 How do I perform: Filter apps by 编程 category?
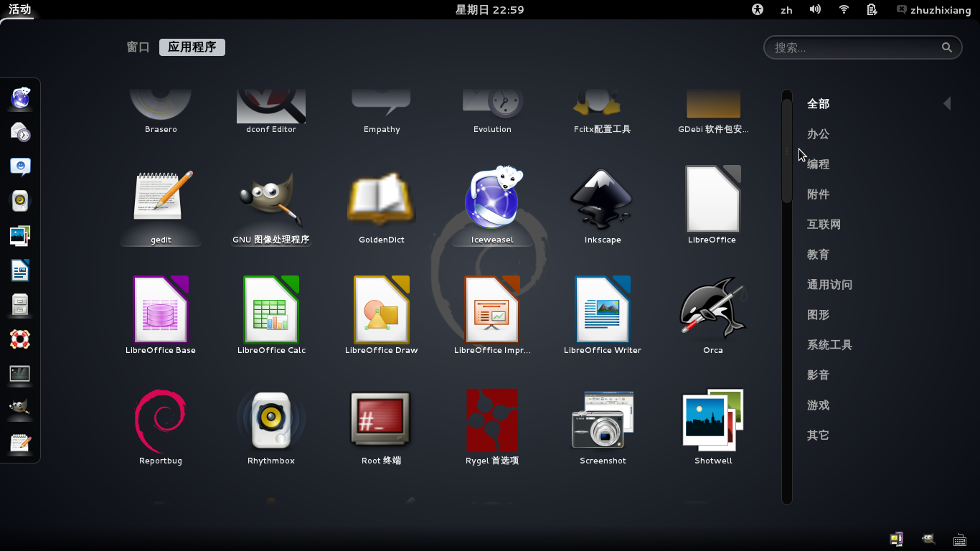[818, 164]
